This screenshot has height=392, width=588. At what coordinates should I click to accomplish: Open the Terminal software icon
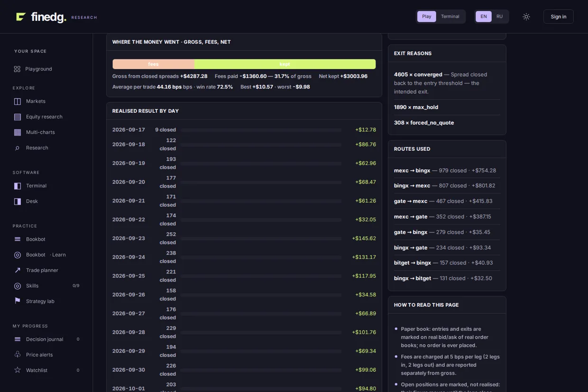(x=18, y=186)
